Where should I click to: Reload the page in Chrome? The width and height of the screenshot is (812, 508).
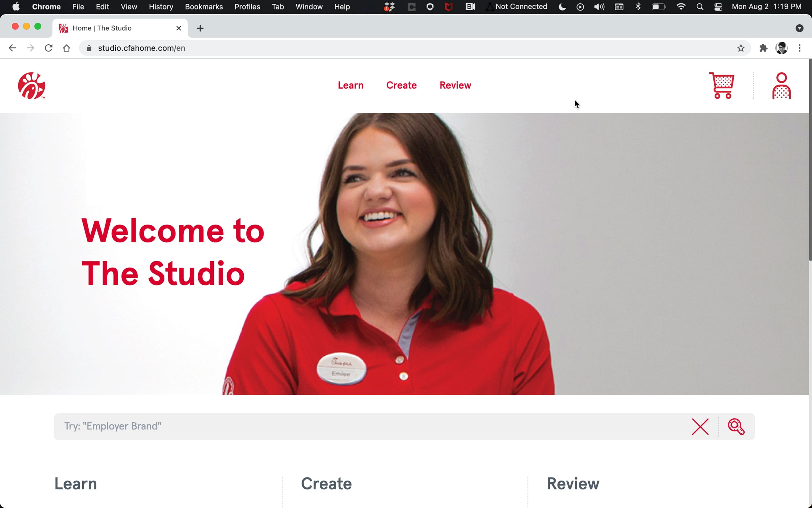click(48, 48)
